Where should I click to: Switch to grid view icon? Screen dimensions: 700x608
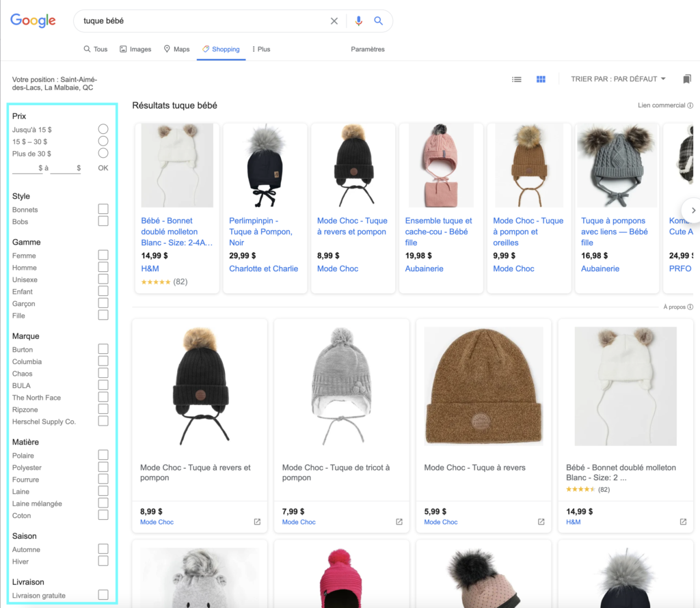point(541,79)
